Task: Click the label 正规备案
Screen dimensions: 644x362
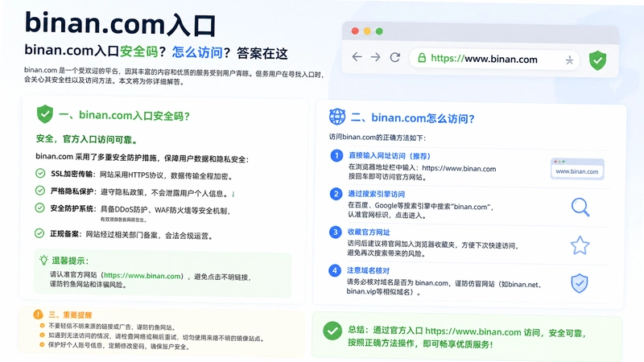Action: [x=64, y=234]
